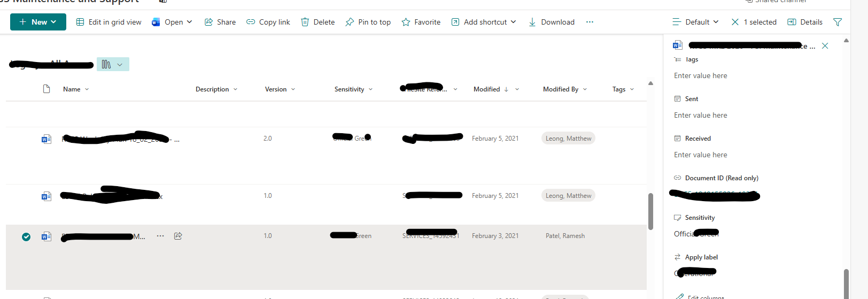Expand the library view selector dropdown
This screenshot has width=868, height=299.
[113, 64]
